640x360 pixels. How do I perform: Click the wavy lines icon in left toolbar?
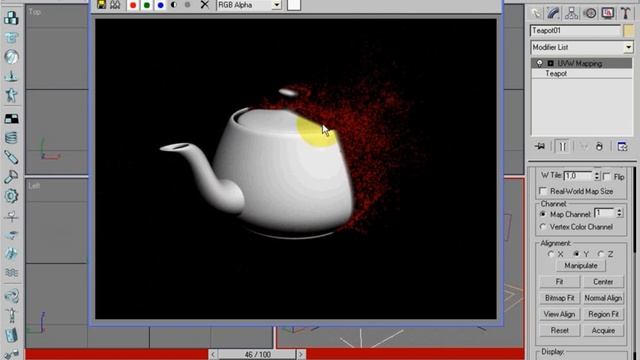pyautogui.click(x=11, y=272)
